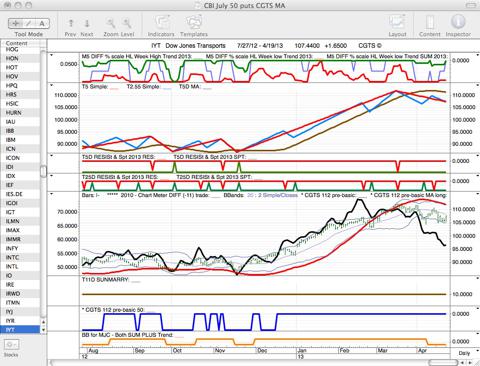
Task: Select the line drawing tool mode
Action: tap(29, 23)
